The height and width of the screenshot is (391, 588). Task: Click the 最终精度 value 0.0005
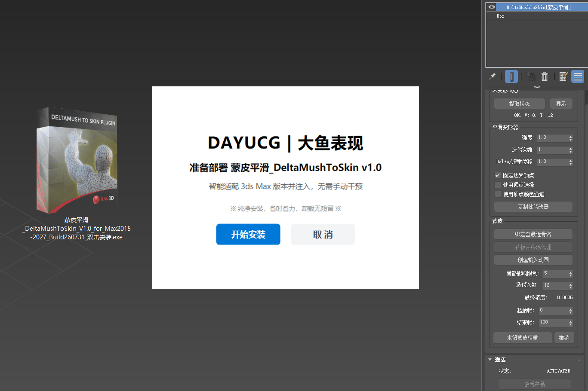pos(565,297)
